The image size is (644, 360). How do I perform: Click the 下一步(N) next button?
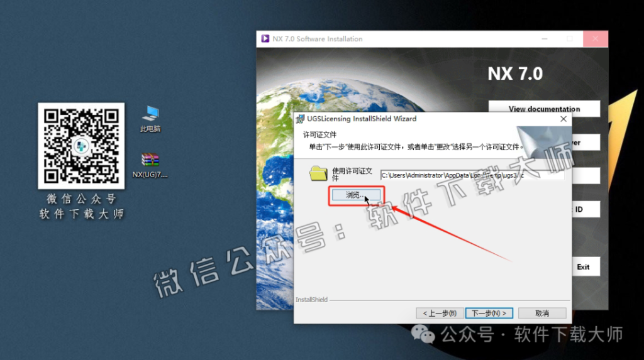pos(489,314)
